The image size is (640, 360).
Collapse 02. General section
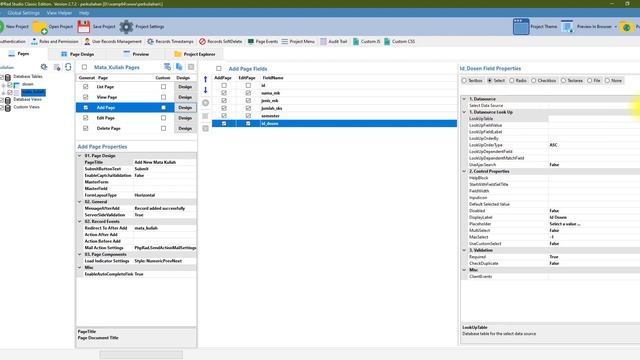tap(80, 202)
